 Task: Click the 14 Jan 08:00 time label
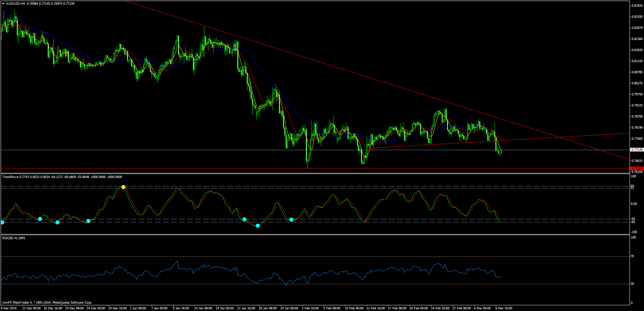[x=203, y=308]
